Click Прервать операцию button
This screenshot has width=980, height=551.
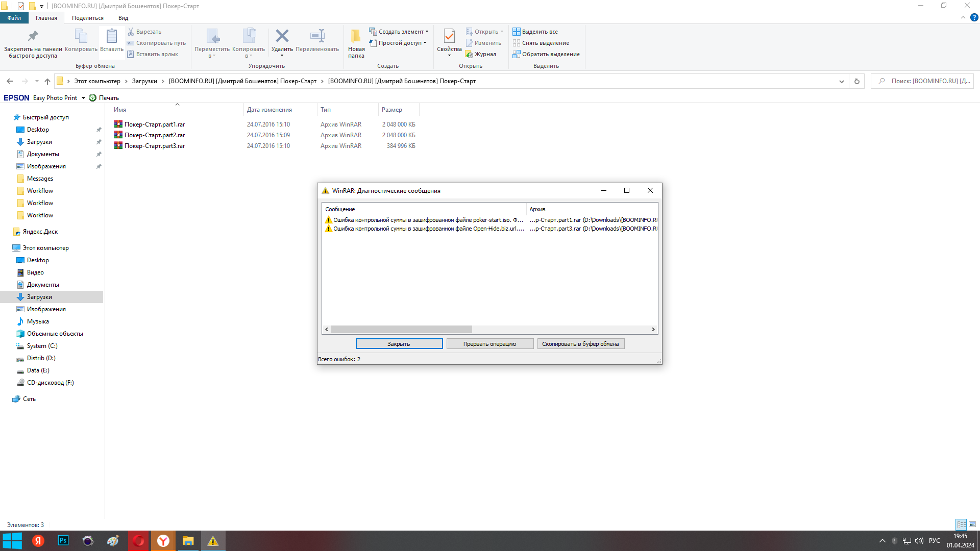click(490, 344)
